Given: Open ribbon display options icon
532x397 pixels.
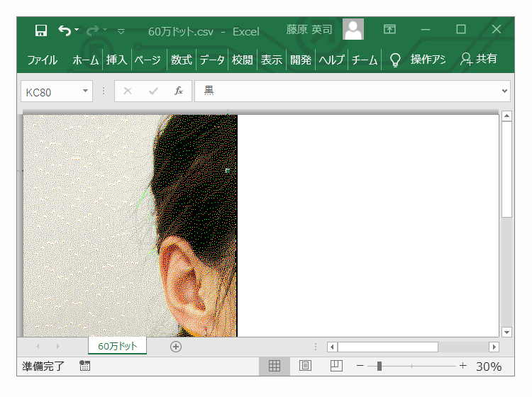Looking at the screenshot, I should coord(389,30).
